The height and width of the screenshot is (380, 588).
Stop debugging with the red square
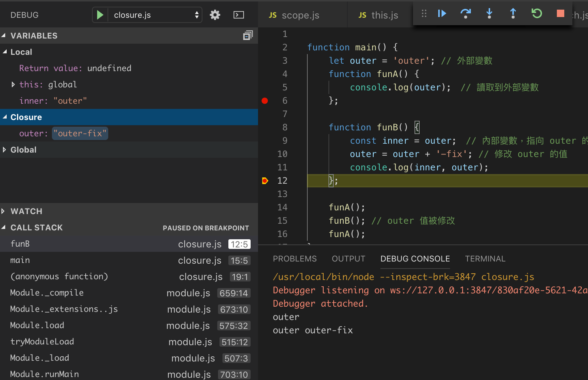560,14
